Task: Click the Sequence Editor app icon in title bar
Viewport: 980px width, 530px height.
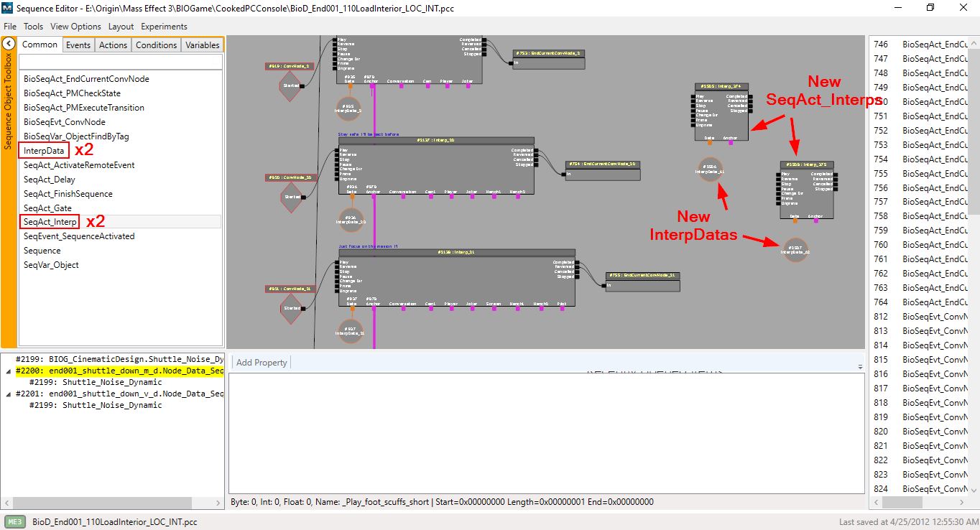Action: click(x=9, y=9)
